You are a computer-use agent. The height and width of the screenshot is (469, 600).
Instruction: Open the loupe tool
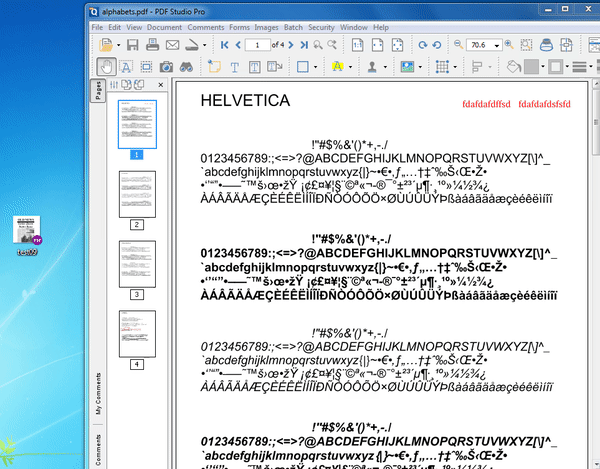[x=546, y=45]
